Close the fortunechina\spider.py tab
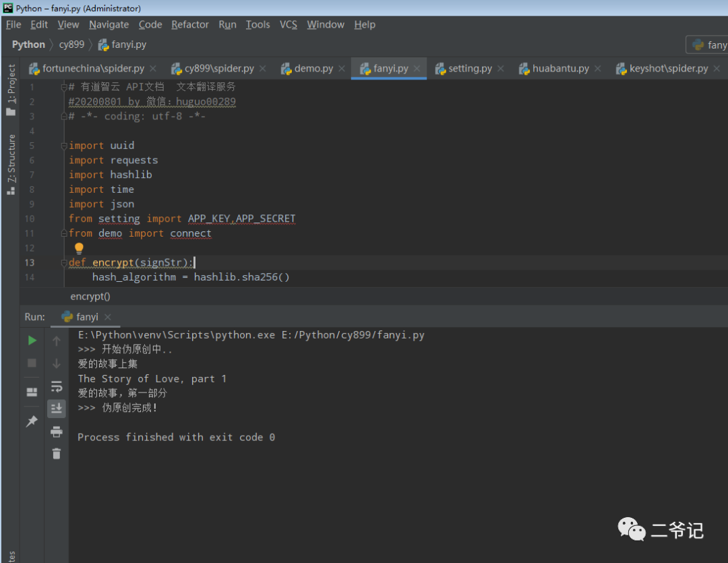The height and width of the screenshot is (563, 728). click(x=153, y=68)
